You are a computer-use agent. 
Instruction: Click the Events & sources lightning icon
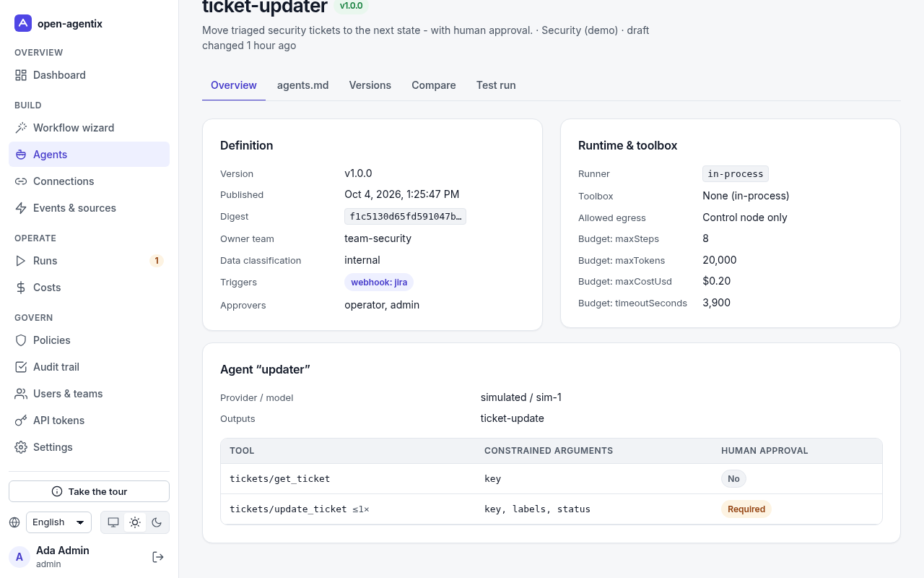coord(21,208)
